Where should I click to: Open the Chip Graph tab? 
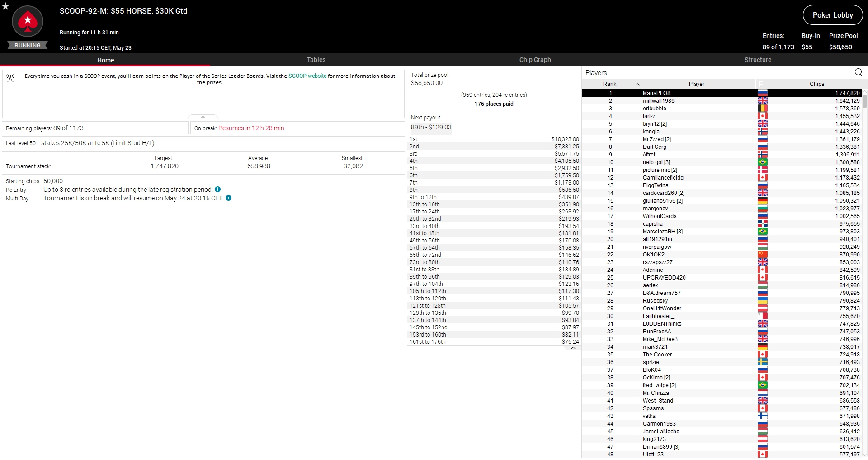535,60
